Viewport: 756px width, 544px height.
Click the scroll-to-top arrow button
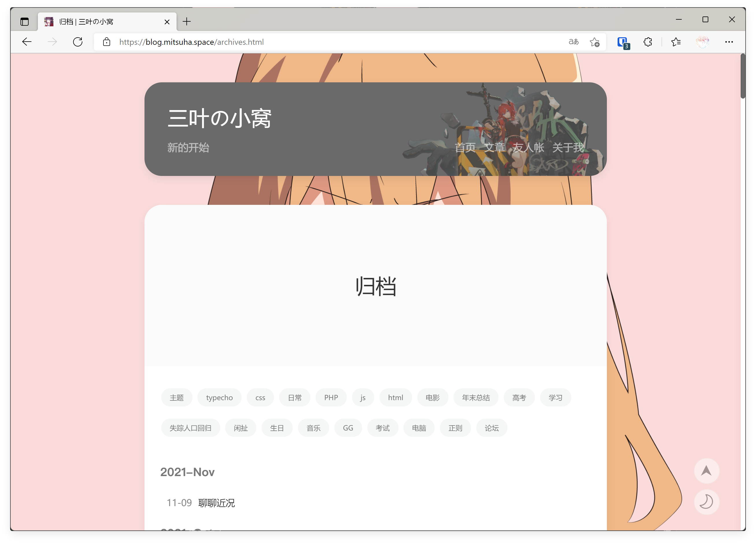point(706,471)
